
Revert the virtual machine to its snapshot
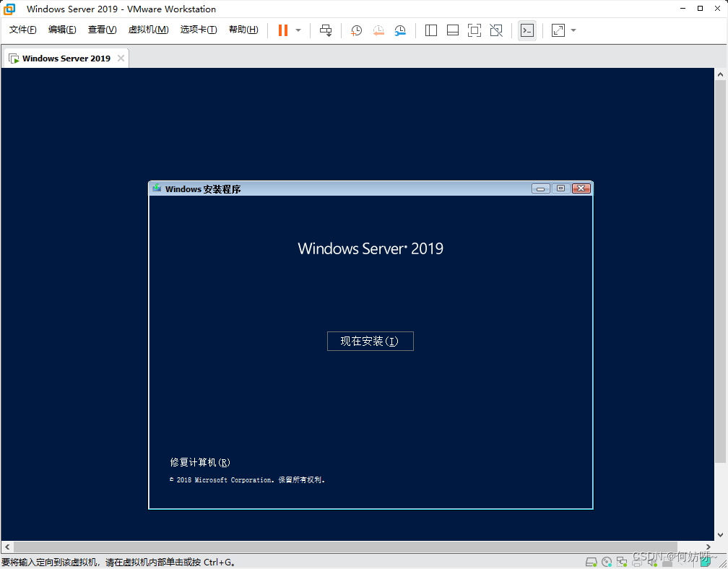coord(379,30)
